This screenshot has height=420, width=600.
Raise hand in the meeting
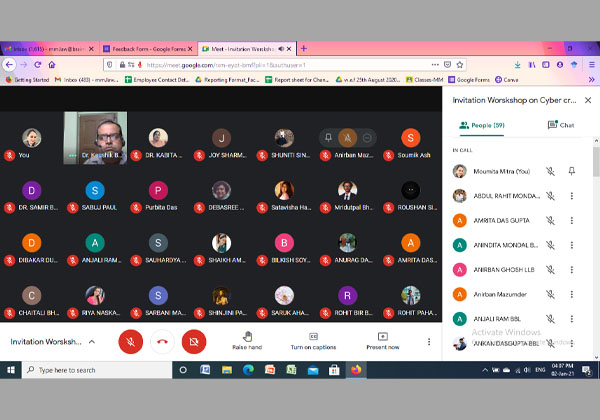246,340
